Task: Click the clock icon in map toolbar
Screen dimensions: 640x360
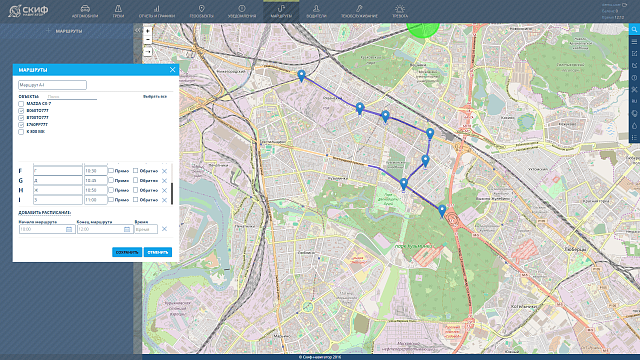Action: (x=634, y=78)
